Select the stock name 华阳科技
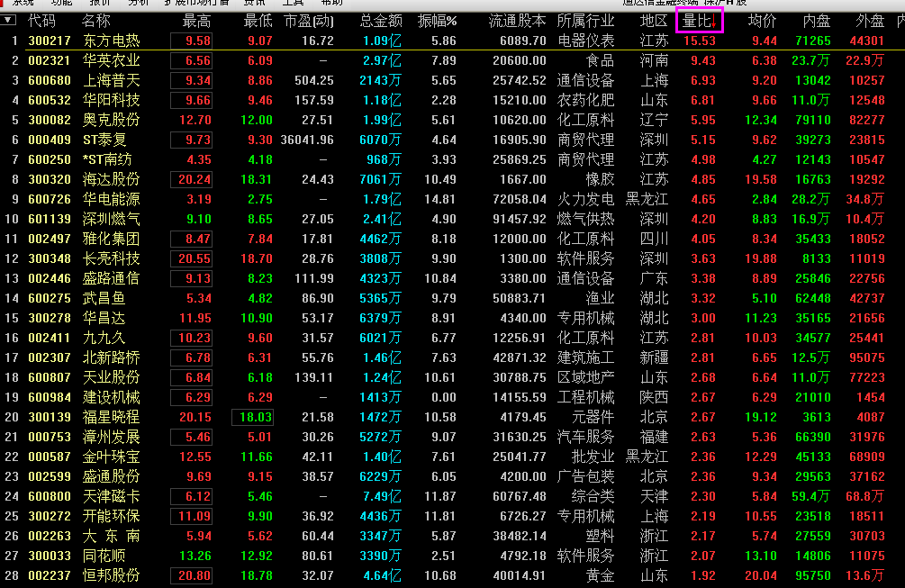 click(x=112, y=101)
